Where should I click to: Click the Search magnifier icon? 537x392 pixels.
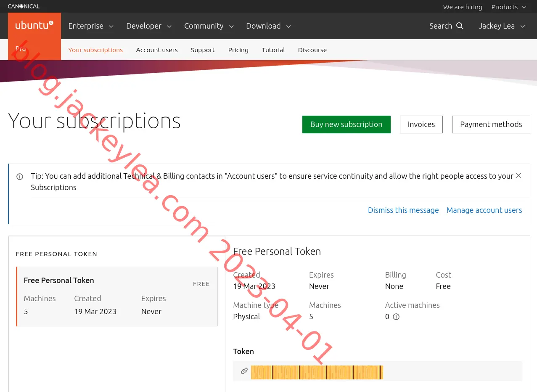tap(460, 26)
